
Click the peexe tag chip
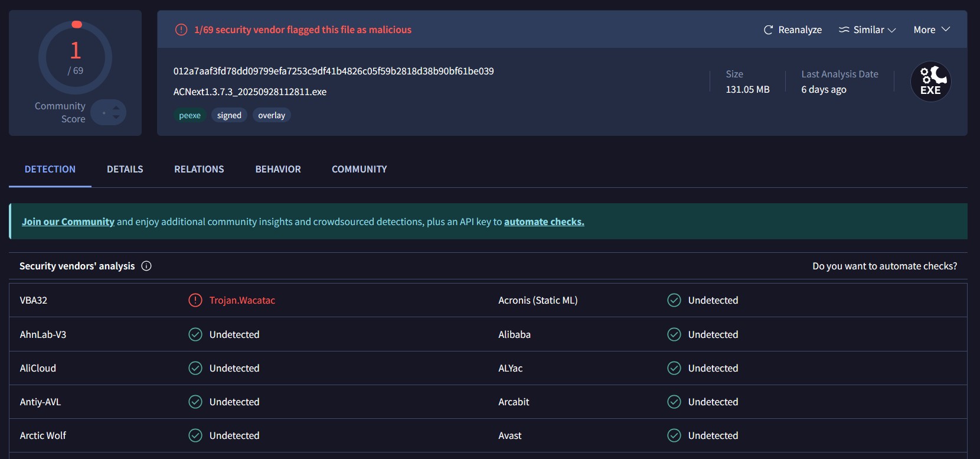click(190, 115)
